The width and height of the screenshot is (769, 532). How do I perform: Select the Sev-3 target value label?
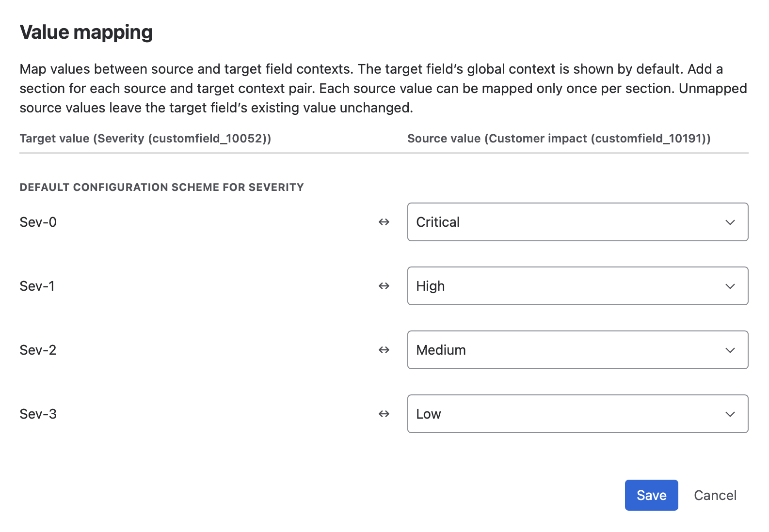click(x=38, y=414)
